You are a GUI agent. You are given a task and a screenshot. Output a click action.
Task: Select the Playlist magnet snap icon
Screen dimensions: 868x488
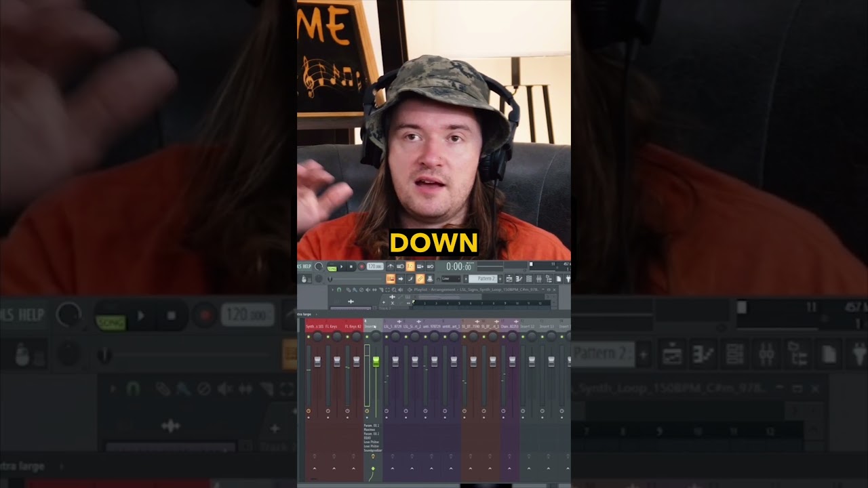339,290
